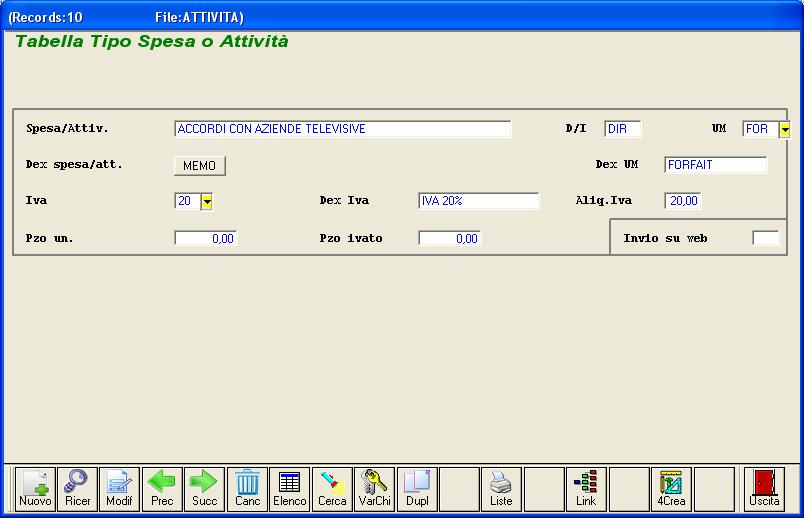The height and width of the screenshot is (518, 804).
Task: Open the MEMO description button
Action: 199,166
